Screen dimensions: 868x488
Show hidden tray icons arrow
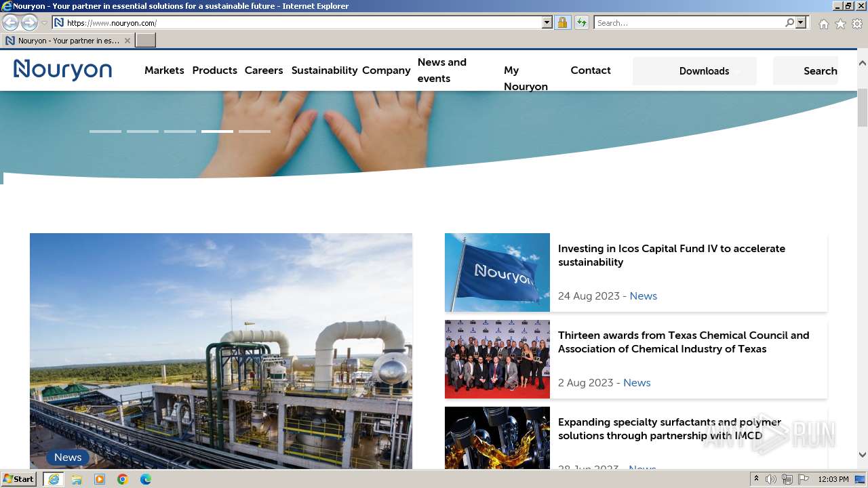click(756, 479)
